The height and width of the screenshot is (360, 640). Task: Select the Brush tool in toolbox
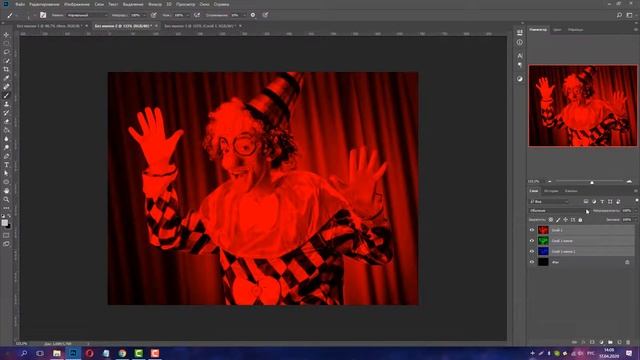[6, 96]
